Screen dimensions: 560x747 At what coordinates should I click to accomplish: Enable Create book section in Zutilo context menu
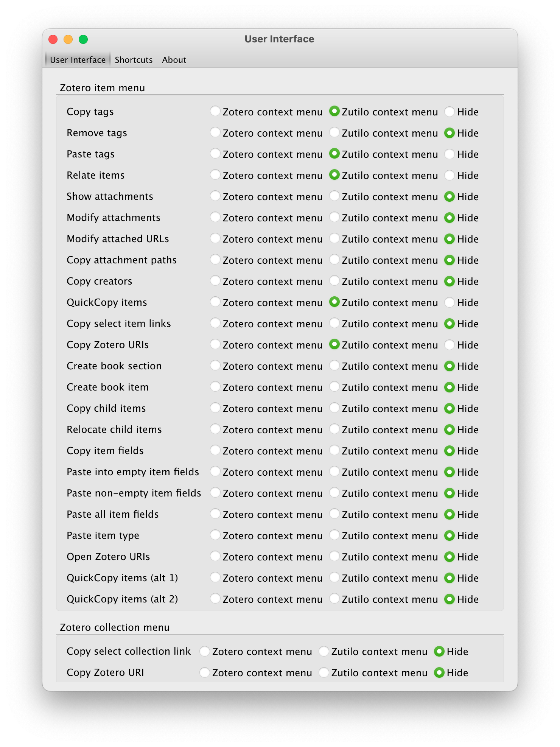pos(334,366)
